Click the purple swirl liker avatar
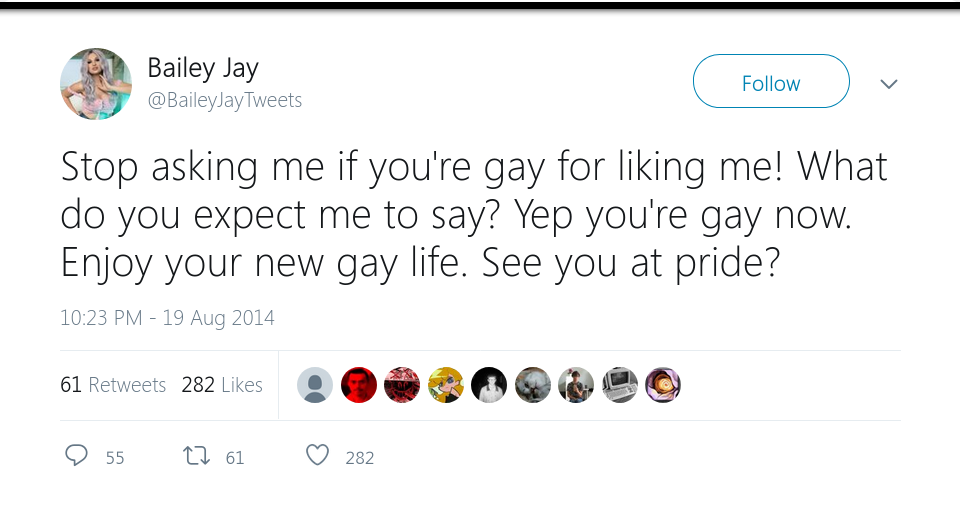 pos(663,384)
